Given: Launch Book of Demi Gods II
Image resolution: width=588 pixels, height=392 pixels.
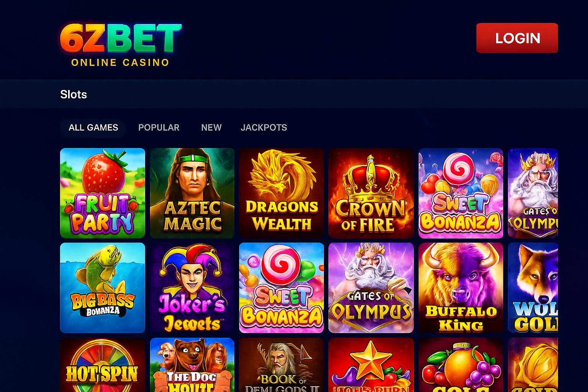Looking at the screenshot, I should (x=281, y=365).
